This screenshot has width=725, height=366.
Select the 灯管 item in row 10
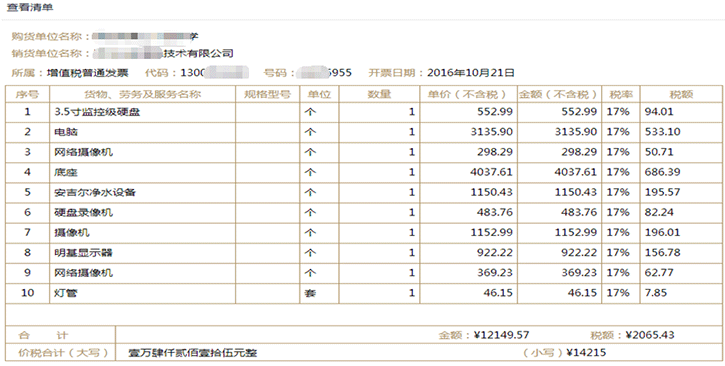click(66, 293)
